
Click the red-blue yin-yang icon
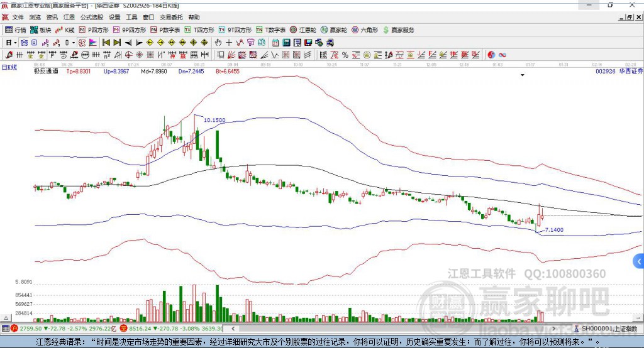[x=491, y=55]
